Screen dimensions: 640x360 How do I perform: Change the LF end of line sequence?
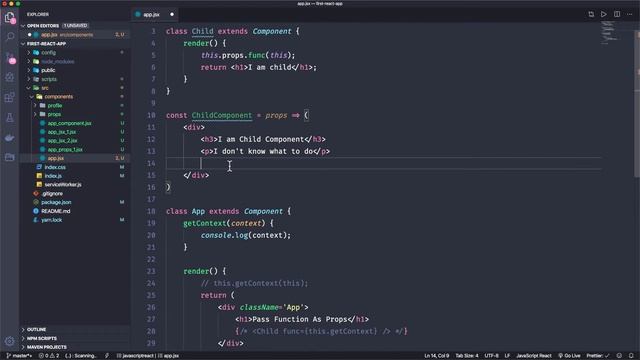507,356
